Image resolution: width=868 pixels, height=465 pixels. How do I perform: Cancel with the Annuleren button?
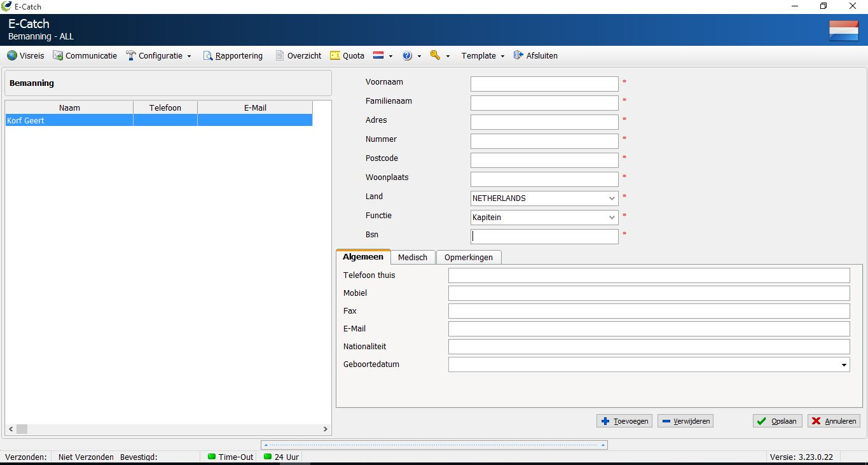834,421
